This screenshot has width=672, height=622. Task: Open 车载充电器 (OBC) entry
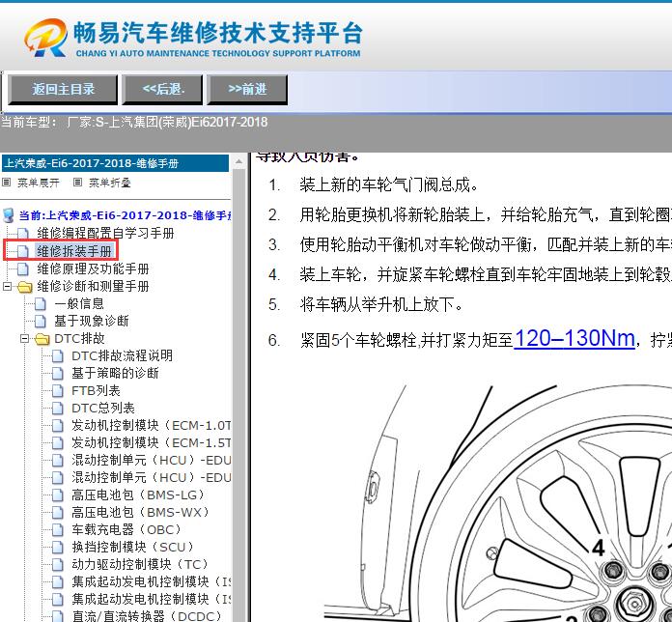[127, 530]
